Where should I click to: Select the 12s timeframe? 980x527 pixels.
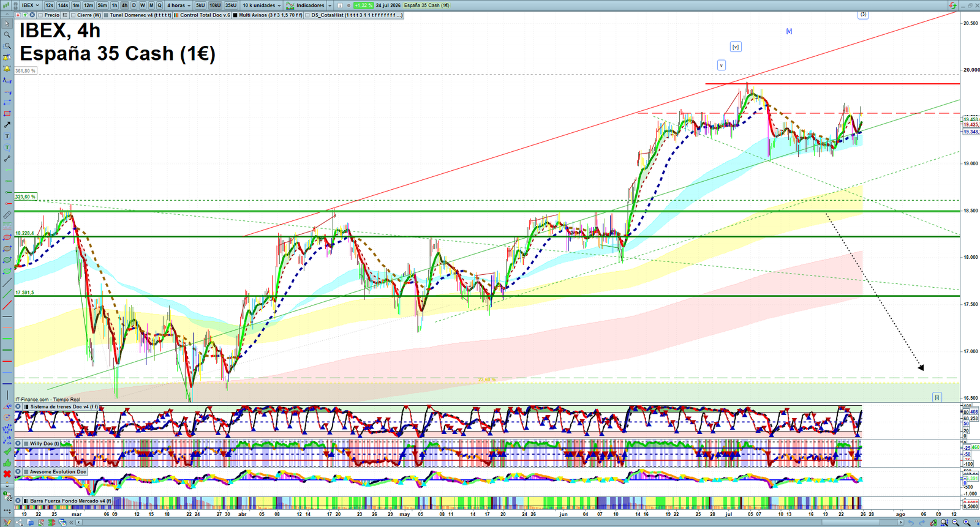click(49, 5)
